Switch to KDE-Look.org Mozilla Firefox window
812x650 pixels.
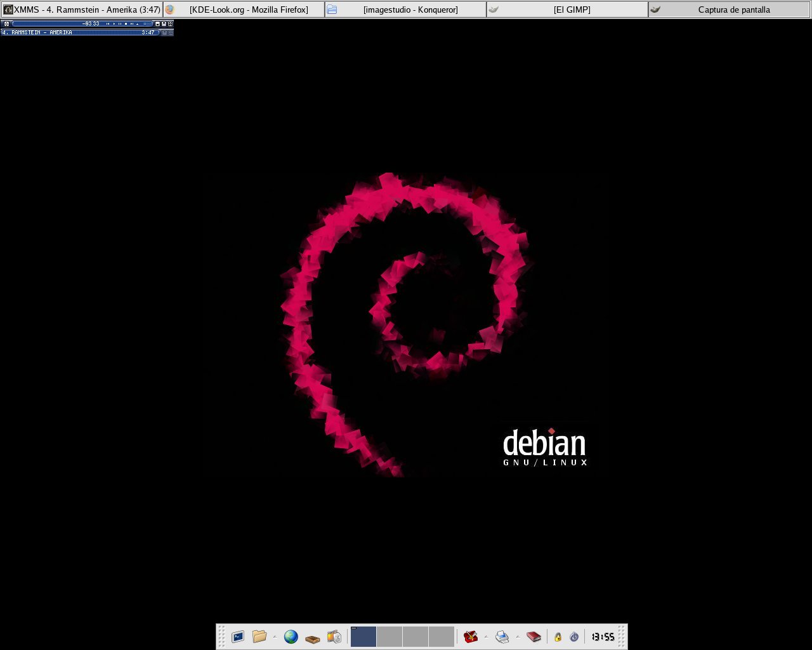point(244,10)
